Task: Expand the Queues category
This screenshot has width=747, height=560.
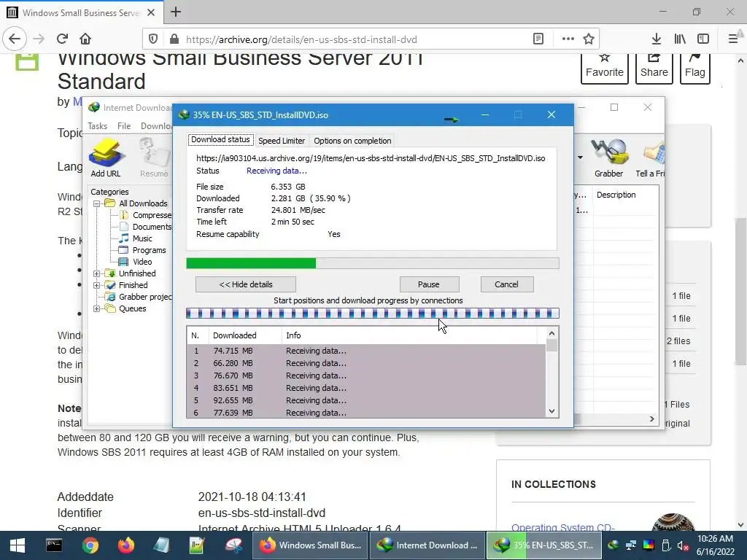Action: tap(97, 308)
